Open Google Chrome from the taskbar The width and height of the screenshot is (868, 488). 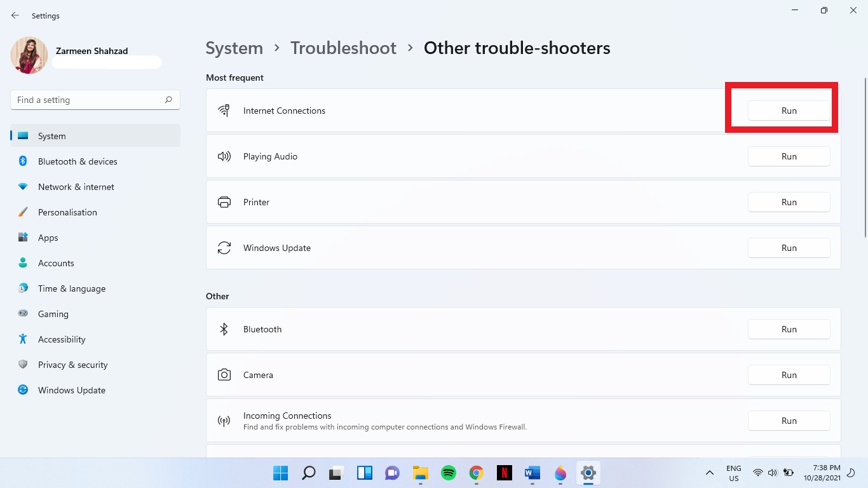[x=476, y=473]
